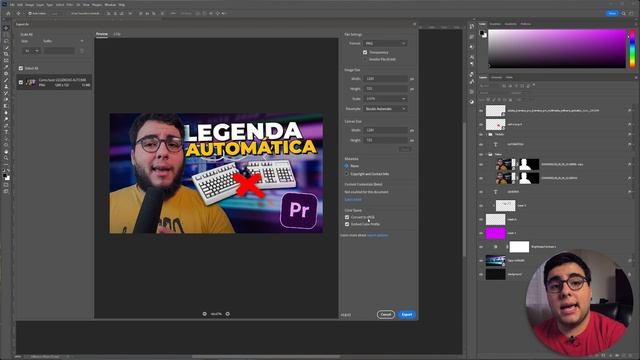The height and width of the screenshot is (360, 640).
Task: Click the Brightness/Contrast white mask thumbnail
Action: pos(519,247)
